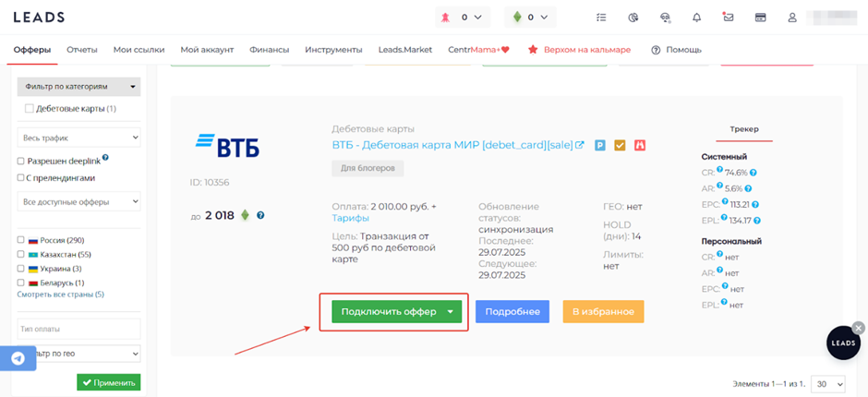Open the Финансы menu item

(269, 50)
